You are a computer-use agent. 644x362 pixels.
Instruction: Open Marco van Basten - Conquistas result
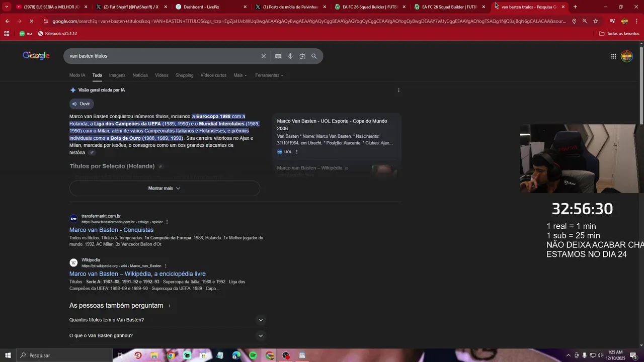tap(111, 230)
